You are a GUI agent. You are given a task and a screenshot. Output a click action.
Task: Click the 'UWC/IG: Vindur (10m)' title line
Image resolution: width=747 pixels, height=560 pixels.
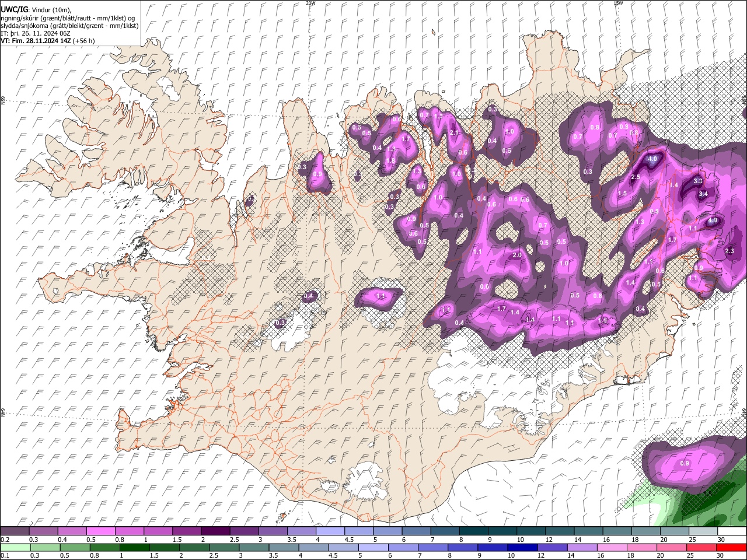pyautogui.click(x=36, y=10)
